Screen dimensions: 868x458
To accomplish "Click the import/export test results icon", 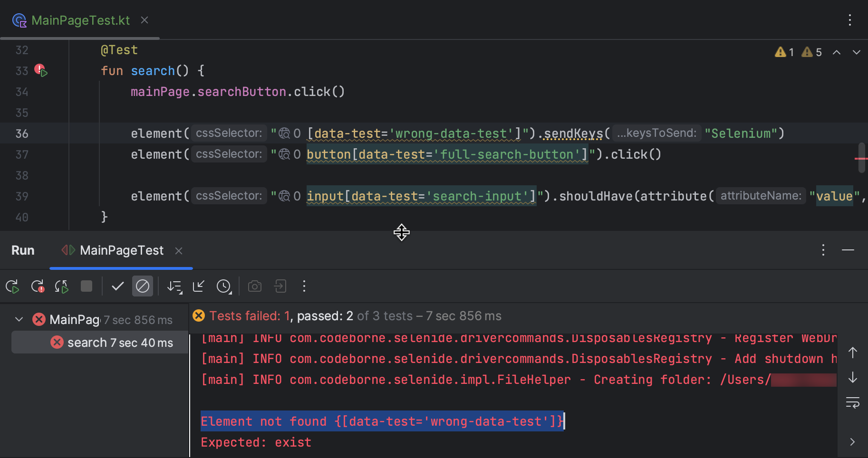I will click(x=280, y=286).
